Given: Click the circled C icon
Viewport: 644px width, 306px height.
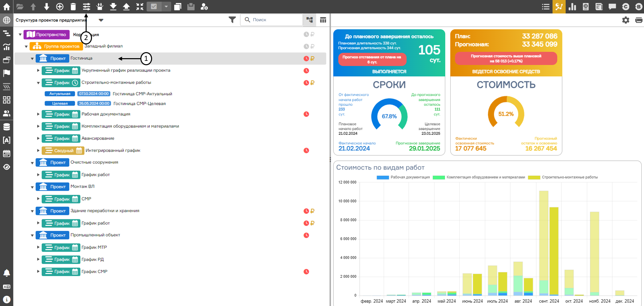Looking at the screenshot, I should click(626, 6).
